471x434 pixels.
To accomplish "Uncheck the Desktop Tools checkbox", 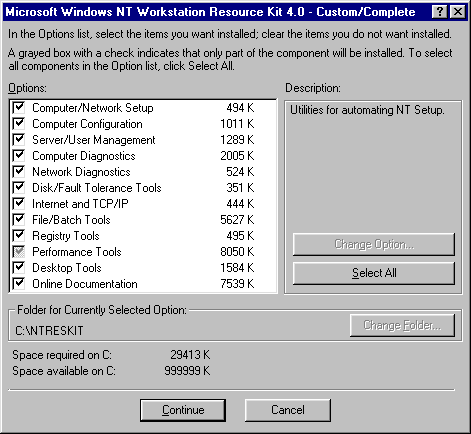I will point(19,268).
